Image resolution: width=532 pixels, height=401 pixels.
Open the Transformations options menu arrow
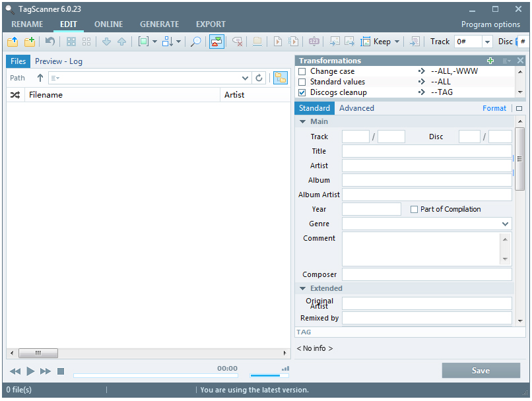point(506,61)
